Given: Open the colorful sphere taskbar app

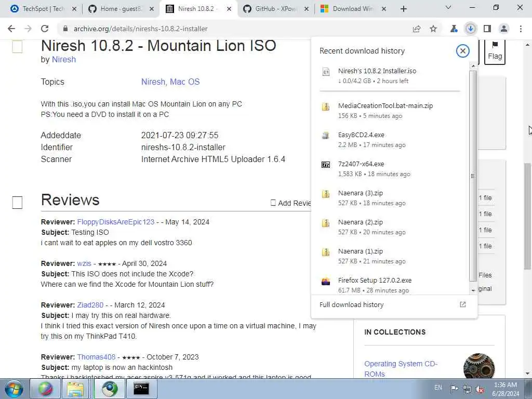Looking at the screenshot, I should click(45, 389).
